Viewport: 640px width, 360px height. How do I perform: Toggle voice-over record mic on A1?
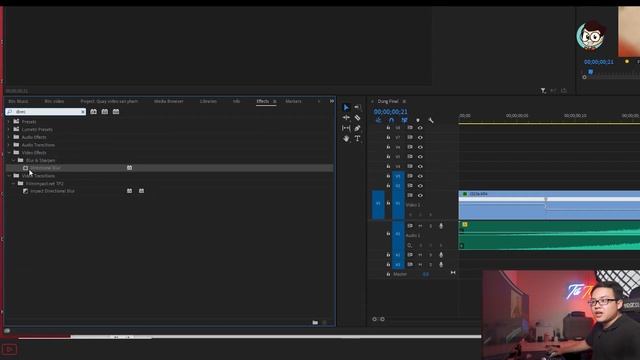click(x=441, y=226)
